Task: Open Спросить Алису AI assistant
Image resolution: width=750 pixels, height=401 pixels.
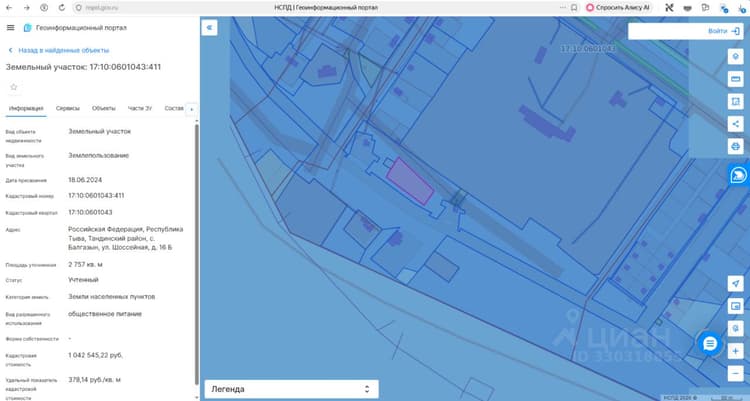Action: tap(618, 8)
